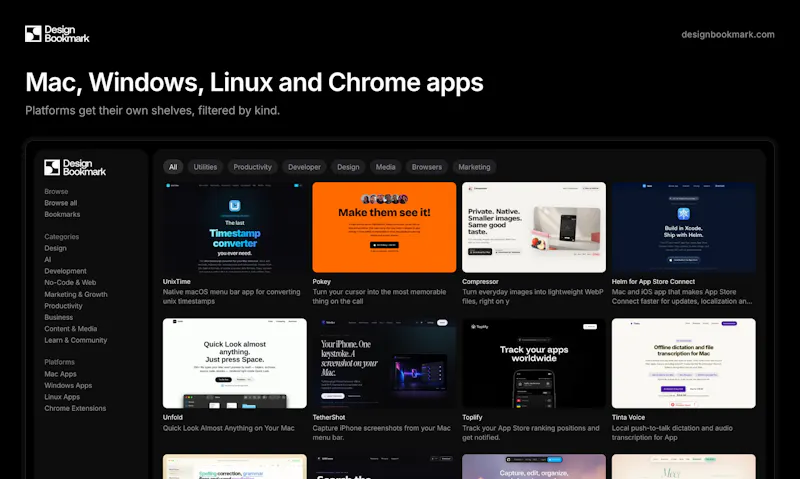
Task: Select the All filter tab
Action: [173, 167]
